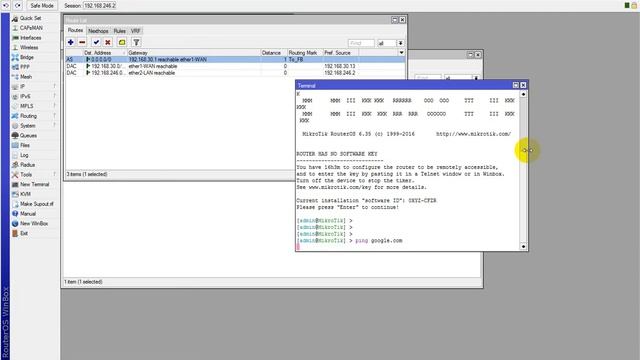Click Session address field
640x360 pixels.
(x=100, y=6)
